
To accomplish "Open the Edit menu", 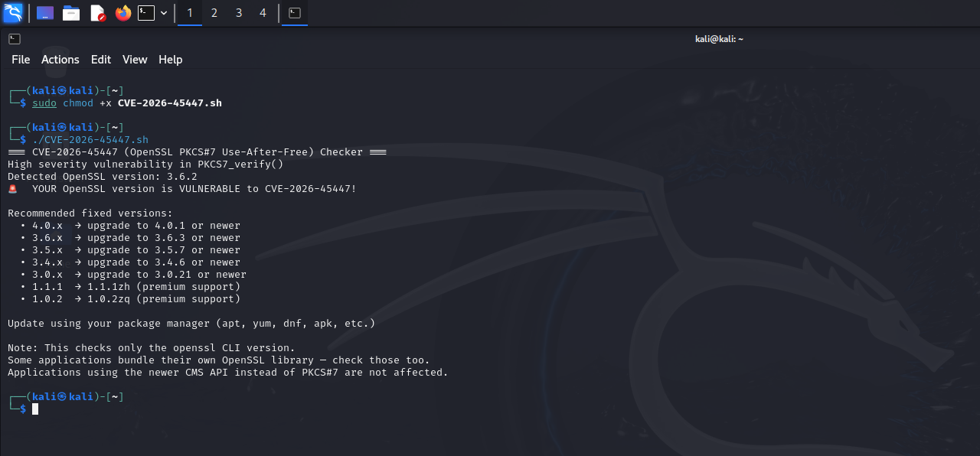I will (x=101, y=60).
